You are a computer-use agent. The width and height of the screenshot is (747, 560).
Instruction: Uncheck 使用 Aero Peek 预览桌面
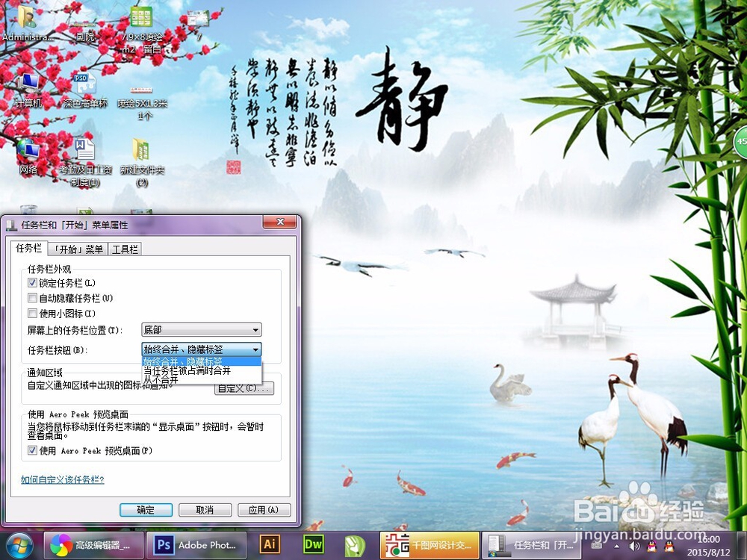[32, 450]
